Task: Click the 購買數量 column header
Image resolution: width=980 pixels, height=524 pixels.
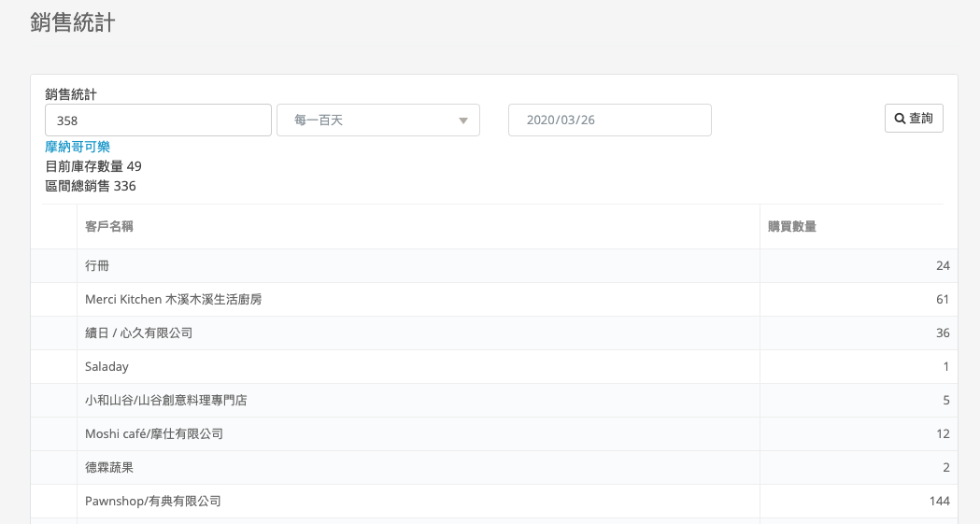Action: click(792, 227)
